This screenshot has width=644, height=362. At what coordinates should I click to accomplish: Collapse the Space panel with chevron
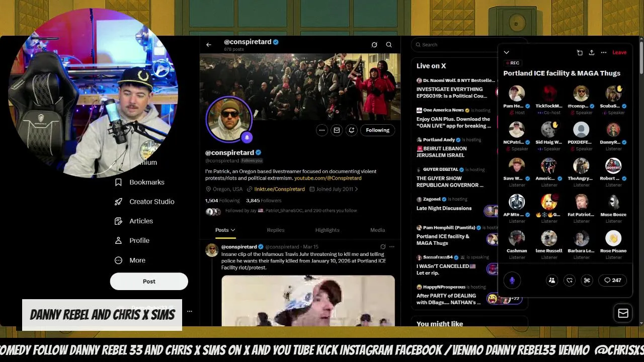[507, 52]
